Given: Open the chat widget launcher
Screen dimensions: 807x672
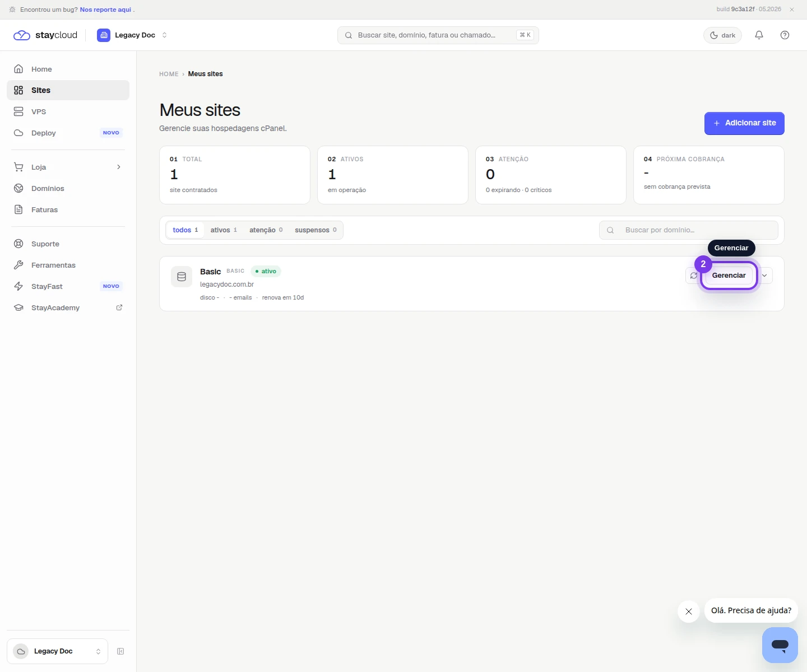Looking at the screenshot, I should pos(780,645).
